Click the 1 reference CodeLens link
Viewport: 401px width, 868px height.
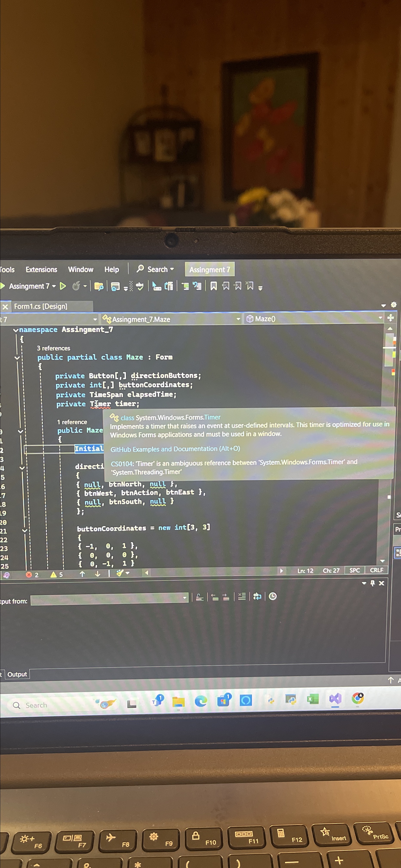[72, 422]
